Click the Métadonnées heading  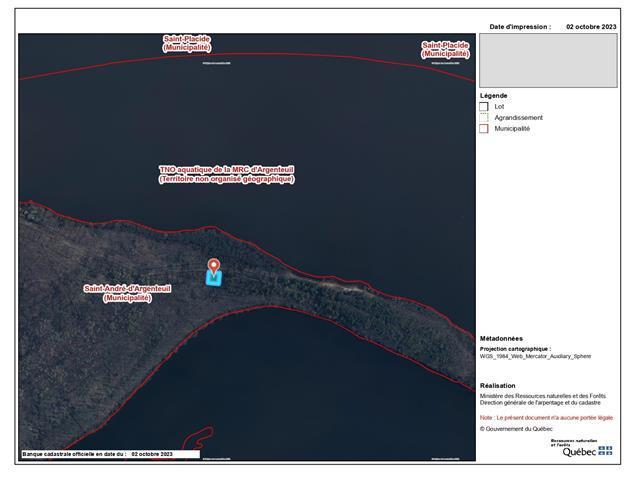point(501,339)
